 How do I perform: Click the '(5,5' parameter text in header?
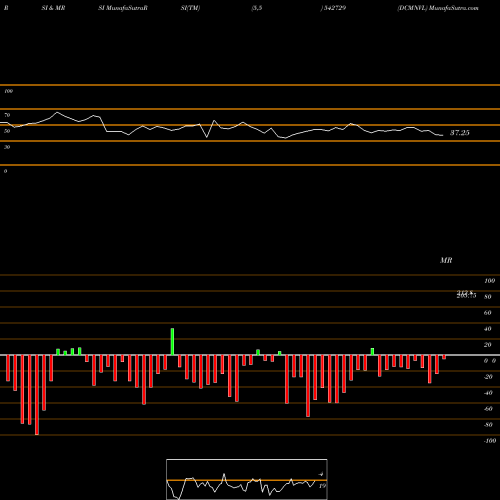pos(257,8)
